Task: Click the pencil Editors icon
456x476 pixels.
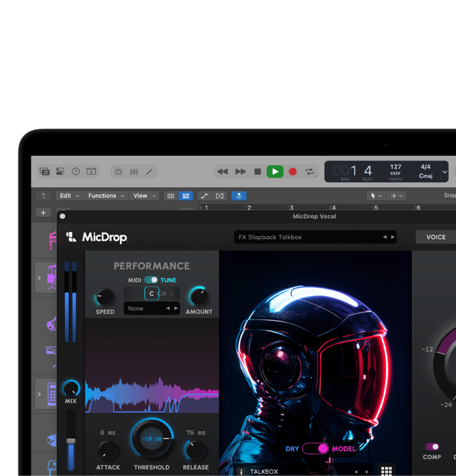Action: click(x=149, y=172)
